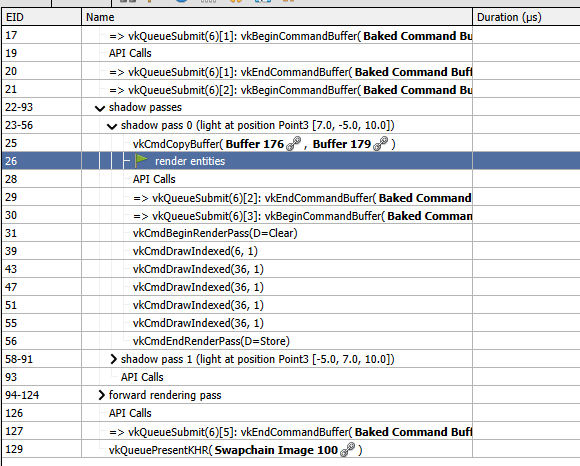The image size is (580, 466).
Task: Select the vkCmdCopyBuffer event at EID 25
Action: (x=291, y=143)
